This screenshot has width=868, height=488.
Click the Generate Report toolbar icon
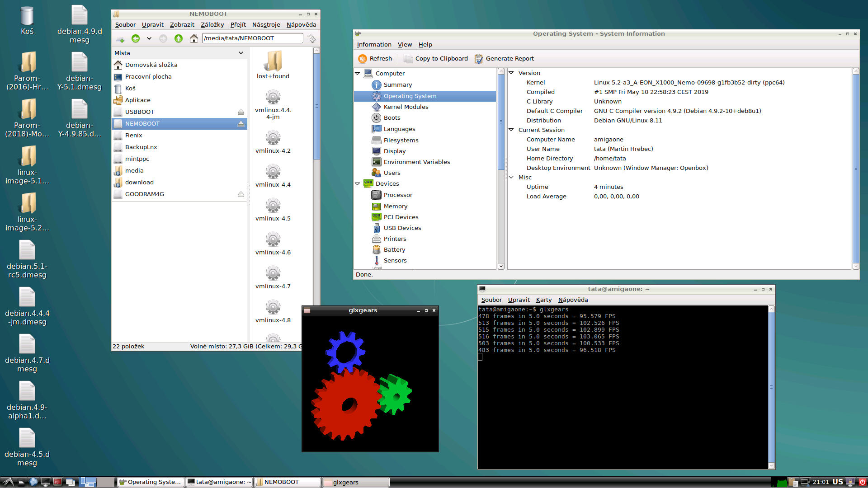[479, 59]
